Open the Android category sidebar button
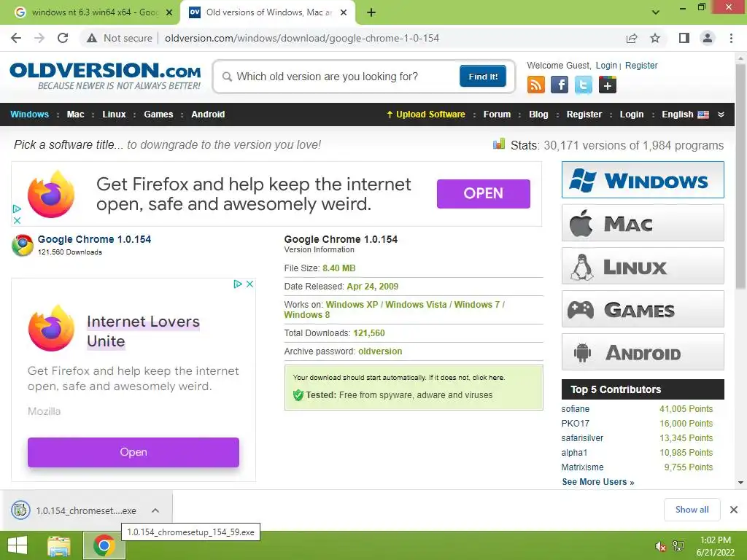Image resolution: width=747 pixels, height=560 pixels. [643, 352]
